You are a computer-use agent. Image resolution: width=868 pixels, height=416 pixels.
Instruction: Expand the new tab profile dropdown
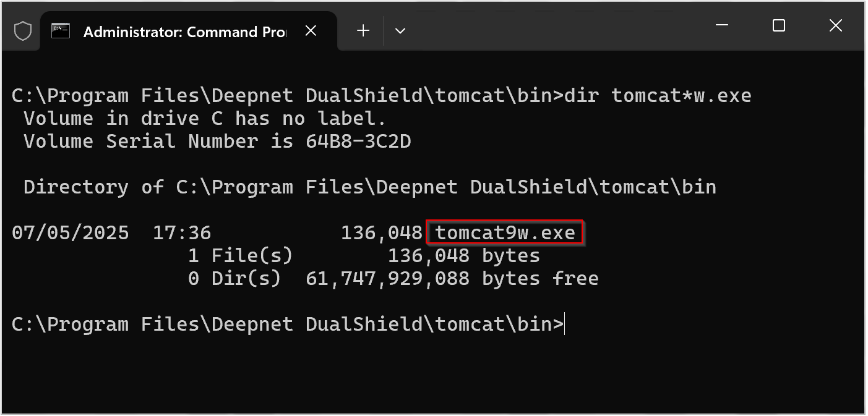tap(400, 31)
